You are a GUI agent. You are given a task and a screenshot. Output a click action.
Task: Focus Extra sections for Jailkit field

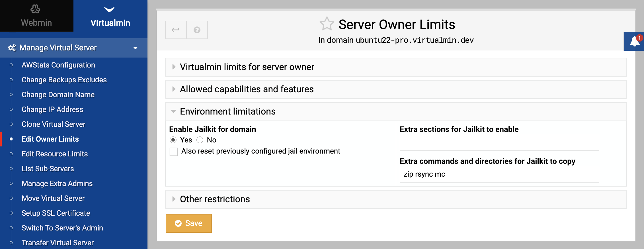499,143
